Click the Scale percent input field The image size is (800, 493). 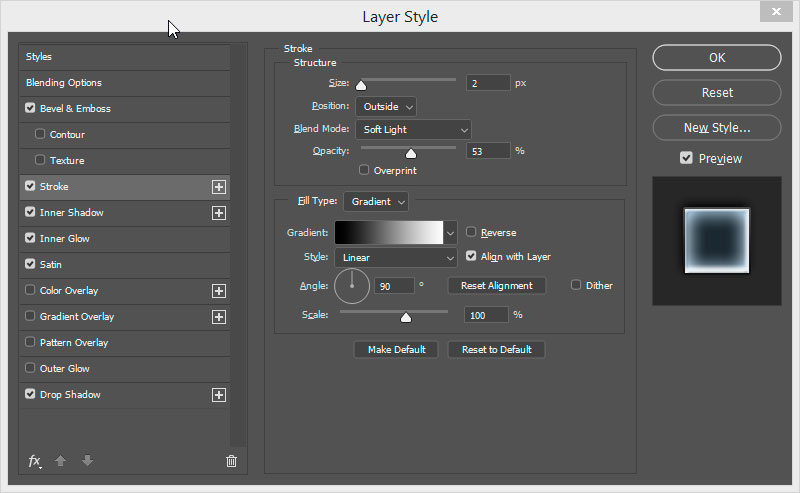tap(486, 315)
